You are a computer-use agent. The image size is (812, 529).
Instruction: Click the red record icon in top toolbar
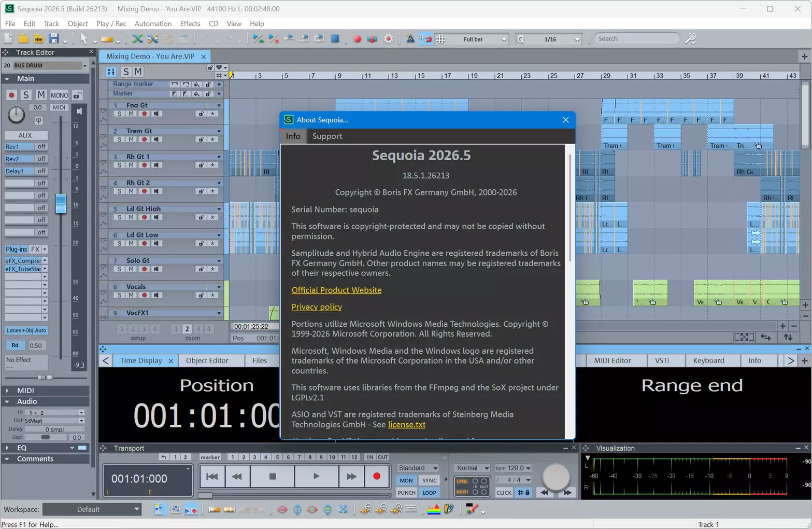tap(357, 39)
